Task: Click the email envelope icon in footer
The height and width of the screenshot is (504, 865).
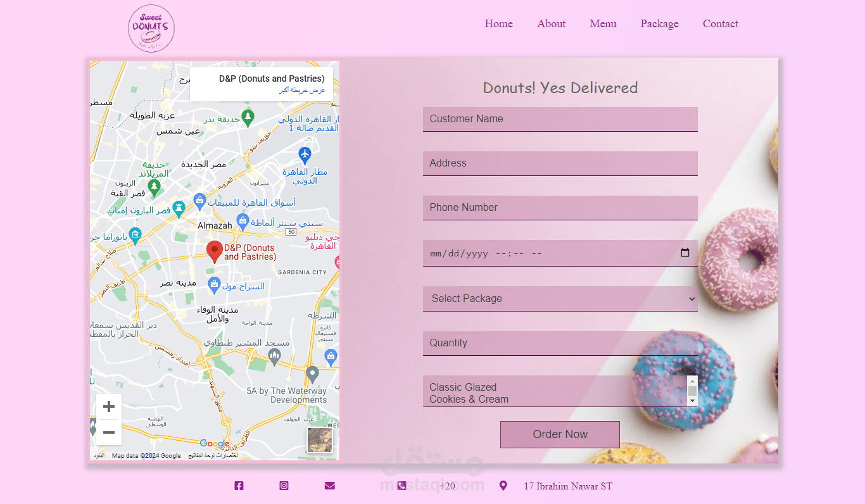Action: pyautogui.click(x=329, y=486)
